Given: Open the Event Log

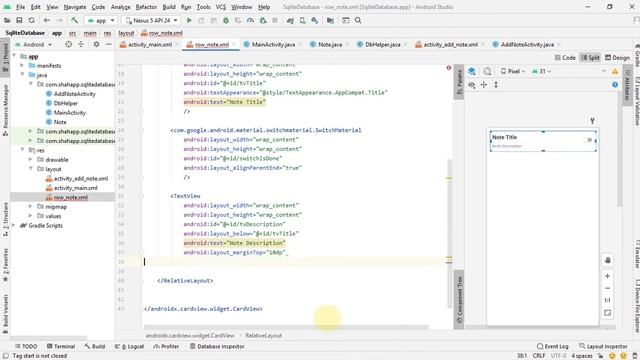Looking at the screenshot, I should pyautogui.click(x=553, y=346).
